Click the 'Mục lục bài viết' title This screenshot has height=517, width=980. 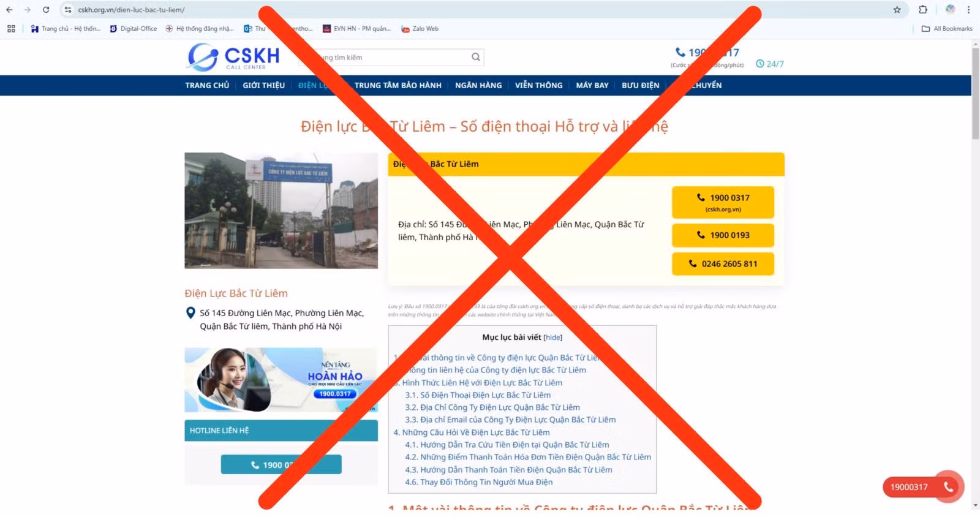click(511, 338)
